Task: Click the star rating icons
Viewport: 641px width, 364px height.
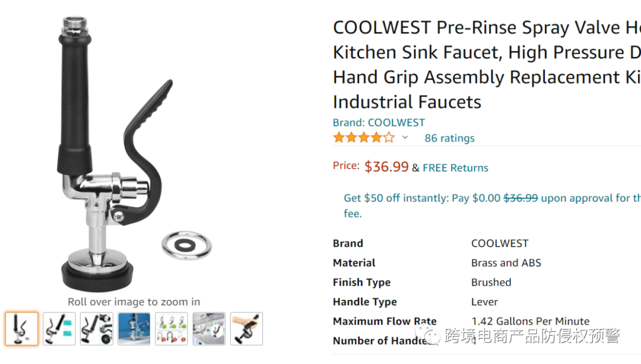Action: tap(363, 138)
